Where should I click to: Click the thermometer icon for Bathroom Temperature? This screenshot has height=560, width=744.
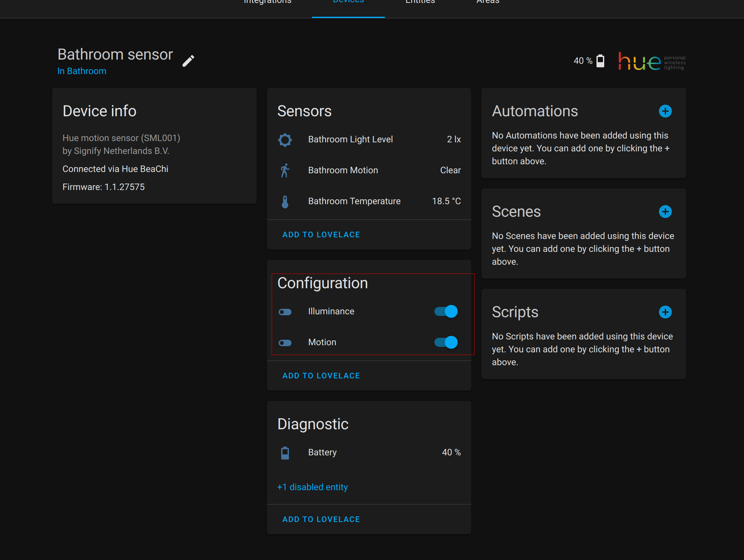pyautogui.click(x=285, y=202)
